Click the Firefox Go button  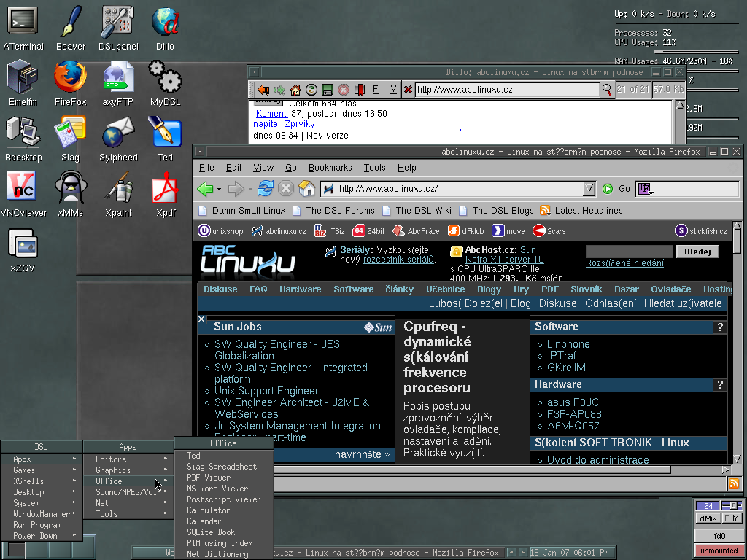point(616,189)
